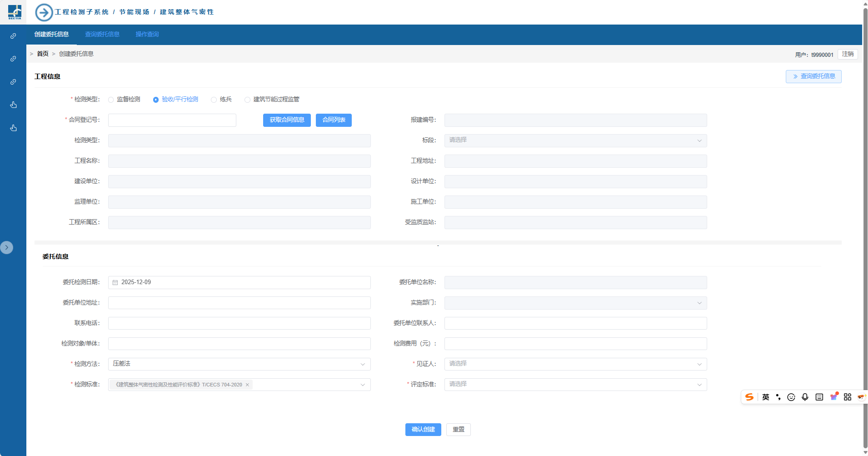Click the 合同登记号 input field

pyautogui.click(x=172, y=120)
